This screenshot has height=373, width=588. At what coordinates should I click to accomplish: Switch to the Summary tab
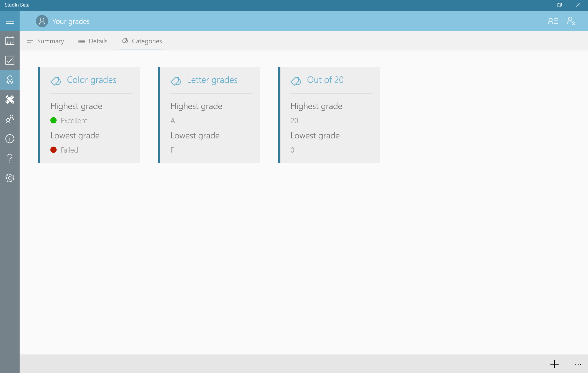[45, 41]
